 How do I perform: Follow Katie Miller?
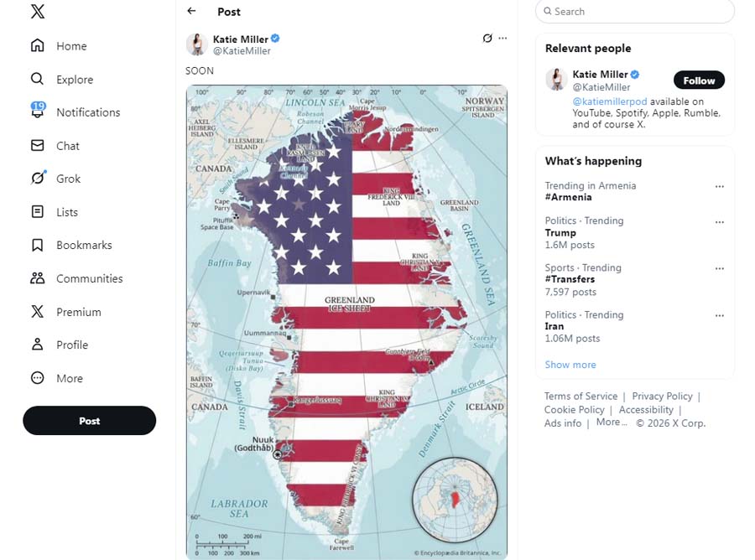coord(699,80)
